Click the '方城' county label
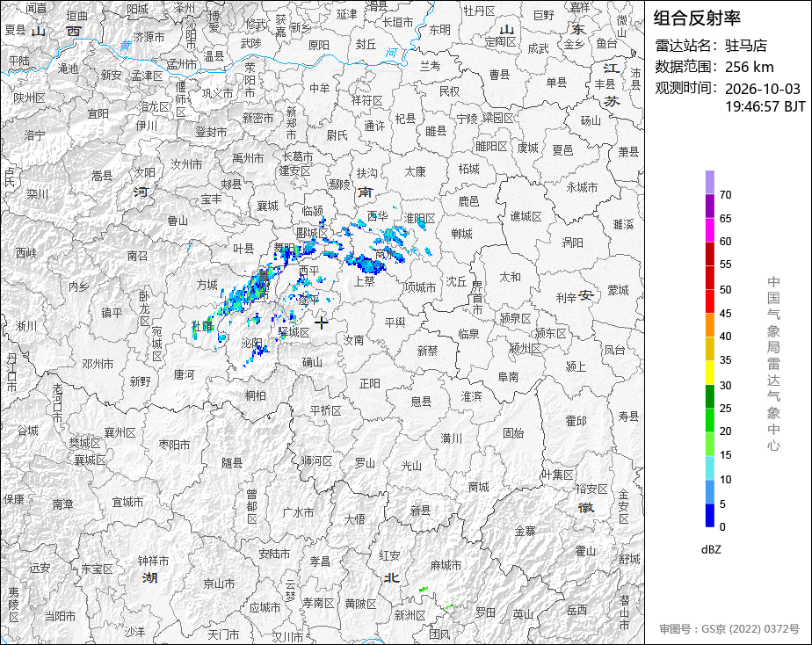 [x=207, y=285]
